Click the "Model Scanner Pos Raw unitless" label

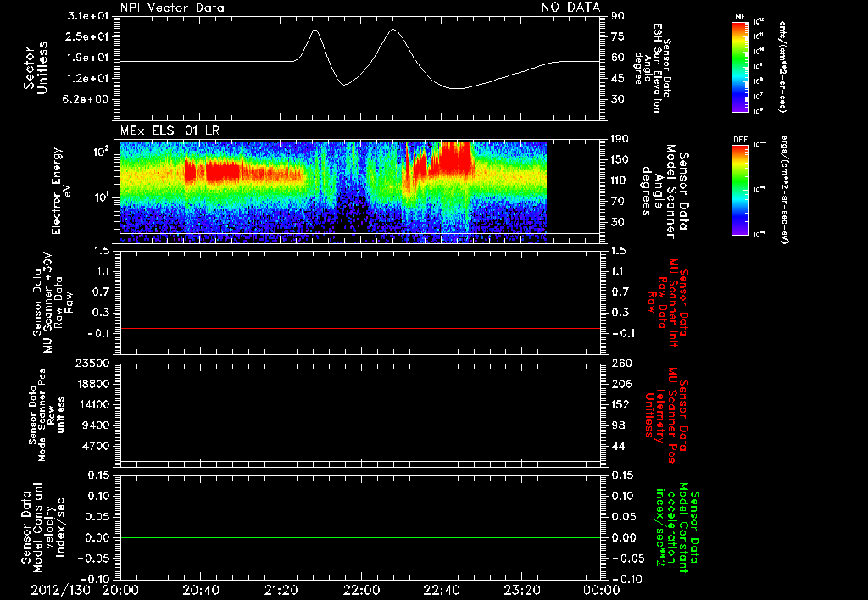click(47, 415)
